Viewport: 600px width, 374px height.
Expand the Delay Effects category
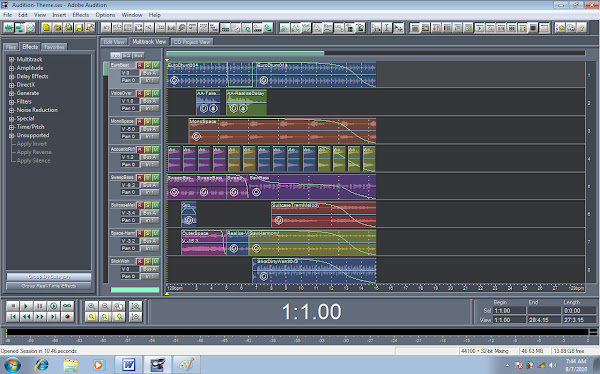point(11,77)
